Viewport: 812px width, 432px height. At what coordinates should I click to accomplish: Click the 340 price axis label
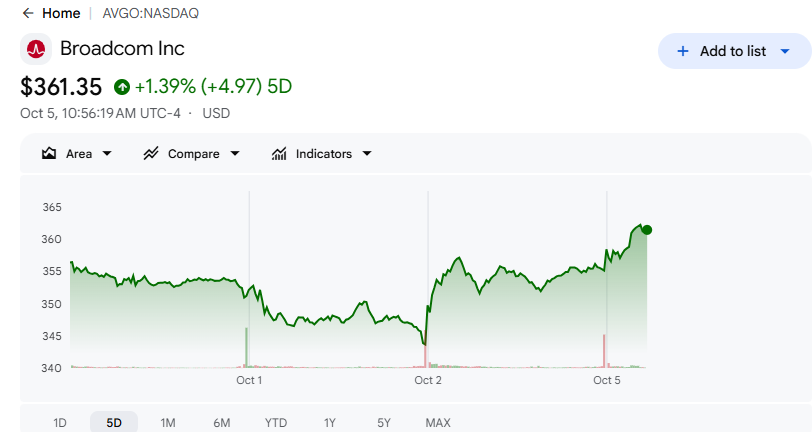(x=52, y=368)
